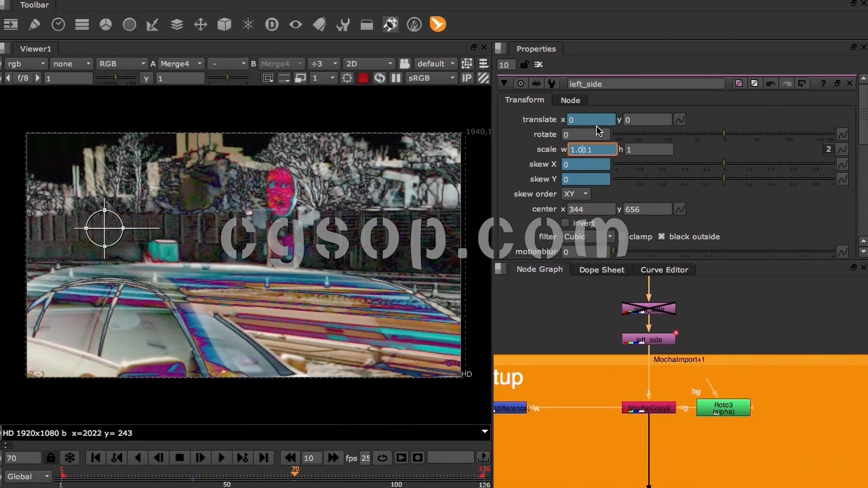Click the viewer refresh icon

coord(380,79)
